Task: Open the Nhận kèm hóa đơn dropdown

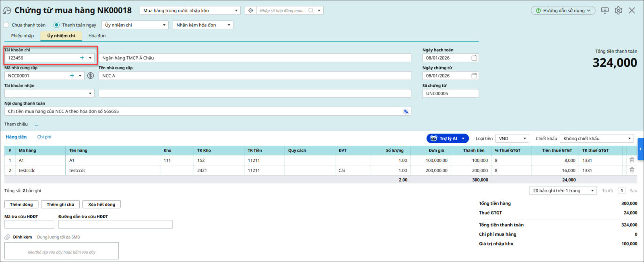Action: (x=229, y=25)
